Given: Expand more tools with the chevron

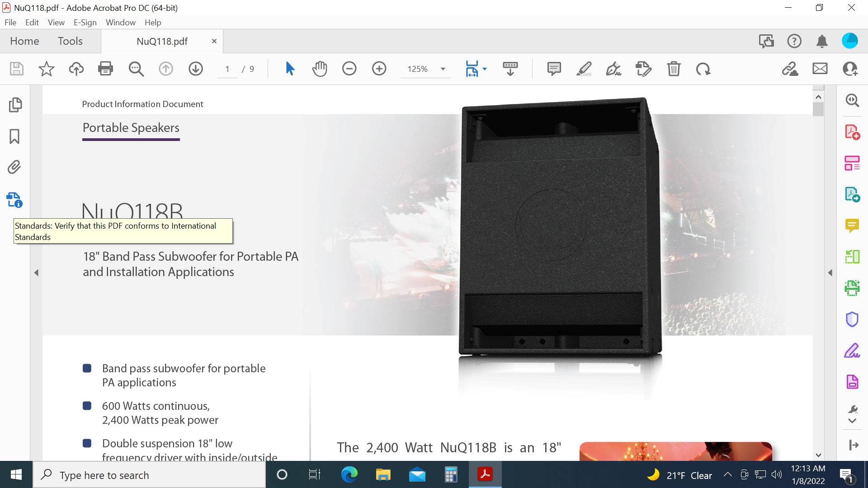Looking at the screenshot, I should point(852,420).
